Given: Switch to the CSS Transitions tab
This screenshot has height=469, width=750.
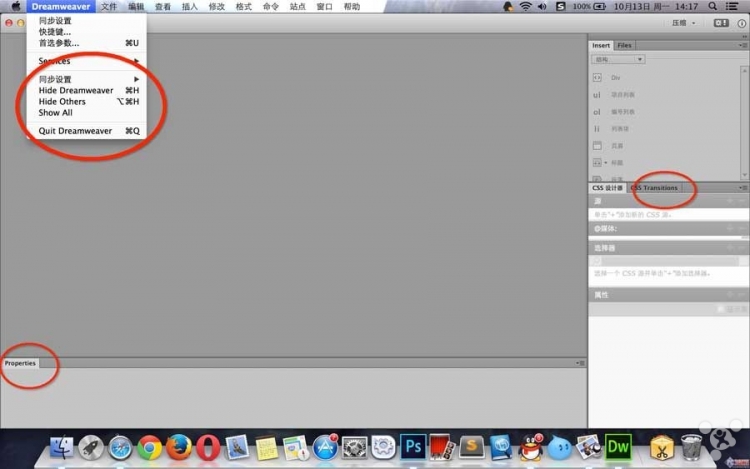Looking at the screenshot, I should 655,187.
